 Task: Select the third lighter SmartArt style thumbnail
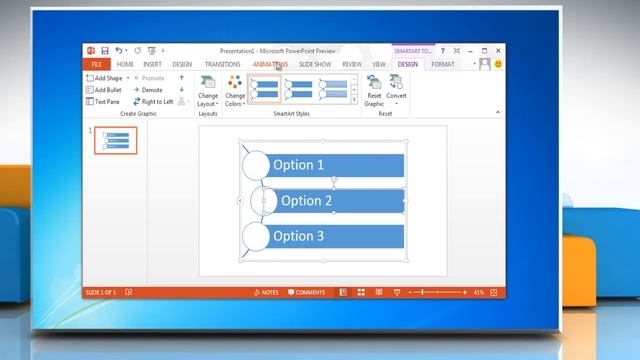333,89
